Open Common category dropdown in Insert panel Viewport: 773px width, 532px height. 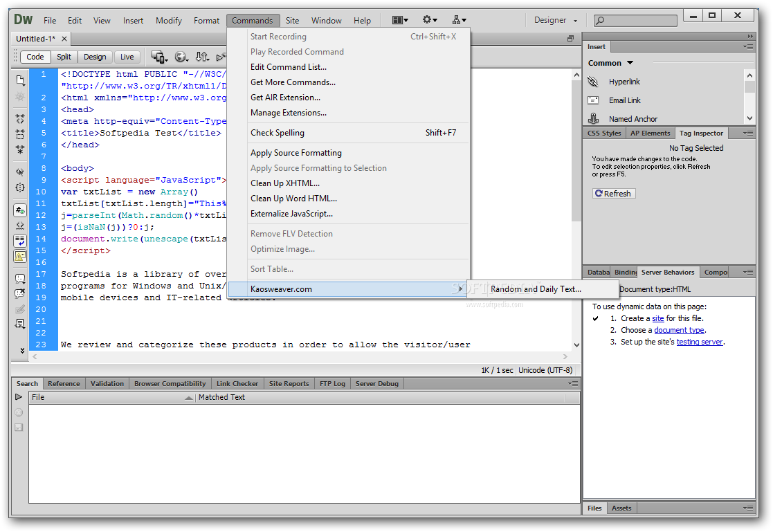610,63
